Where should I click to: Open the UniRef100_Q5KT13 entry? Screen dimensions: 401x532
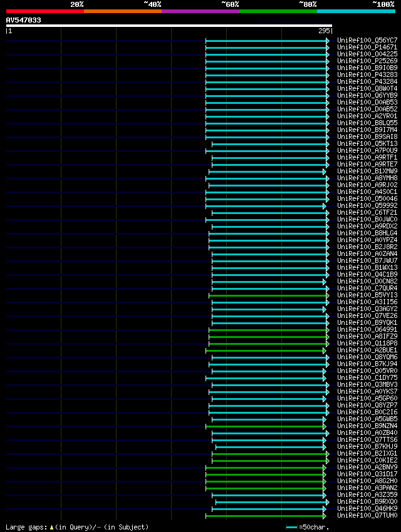tap(367, 143)
